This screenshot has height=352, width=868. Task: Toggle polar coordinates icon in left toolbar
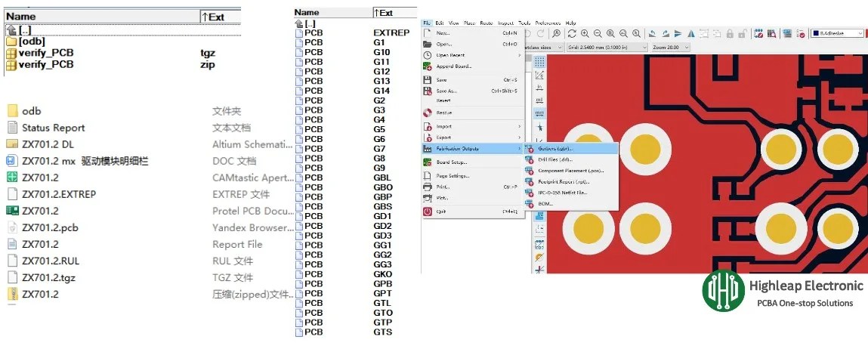tap(539, 75)
